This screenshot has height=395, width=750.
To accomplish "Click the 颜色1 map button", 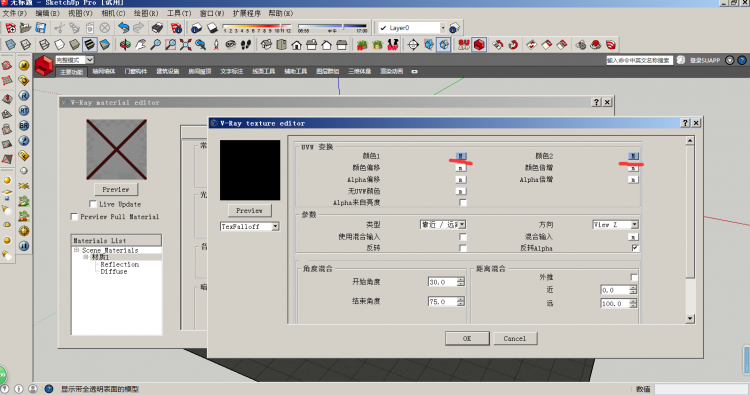I will click(x=461, y=156).
